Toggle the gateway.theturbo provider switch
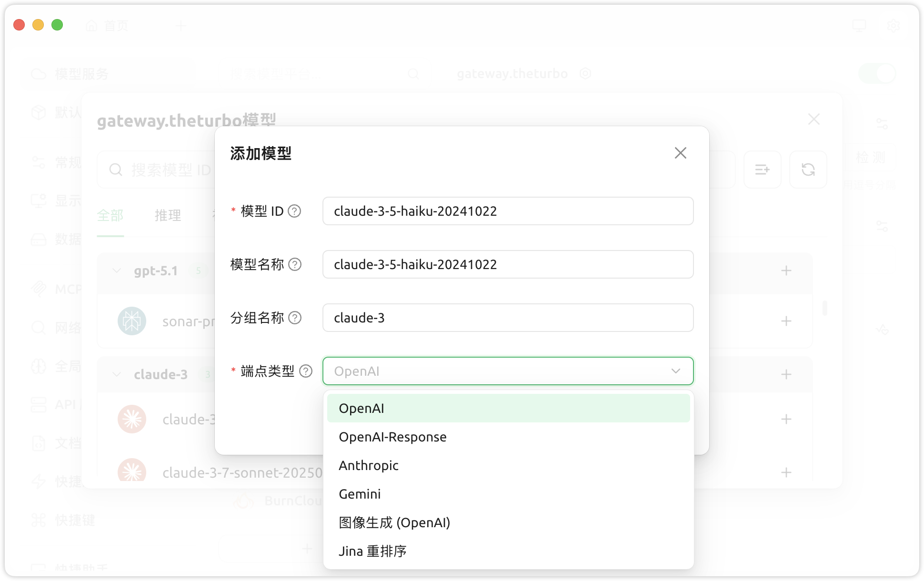This screenshot has height=581, width=924. tap(877, 74)
